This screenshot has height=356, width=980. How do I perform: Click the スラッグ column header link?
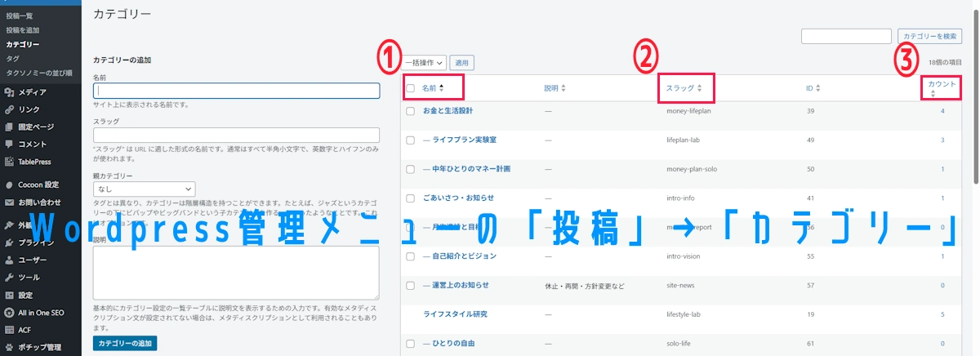680,87
